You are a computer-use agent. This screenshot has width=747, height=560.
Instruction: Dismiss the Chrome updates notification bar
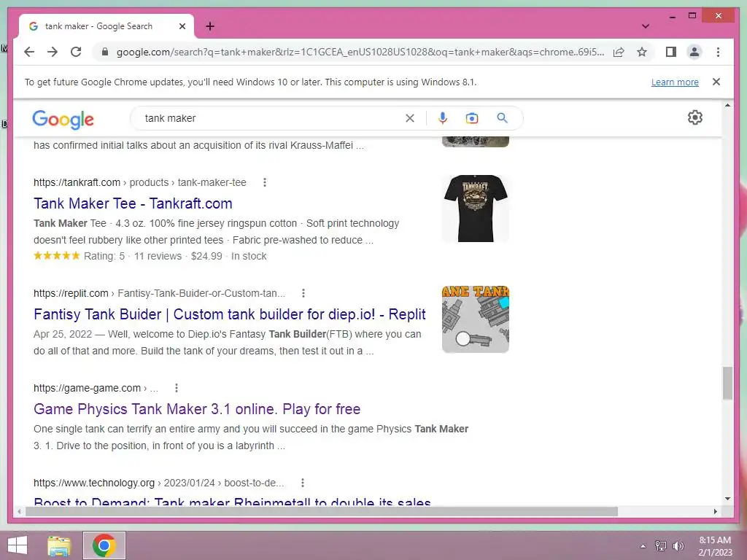pos(716,82)
